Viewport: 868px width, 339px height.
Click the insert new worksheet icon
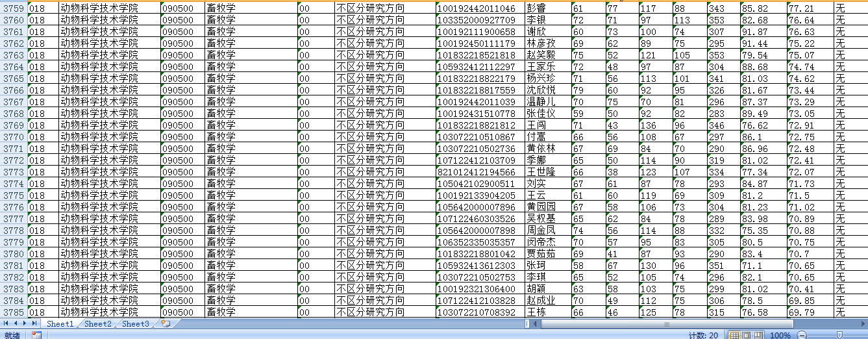pyautogui.click(x=166, y=323)
